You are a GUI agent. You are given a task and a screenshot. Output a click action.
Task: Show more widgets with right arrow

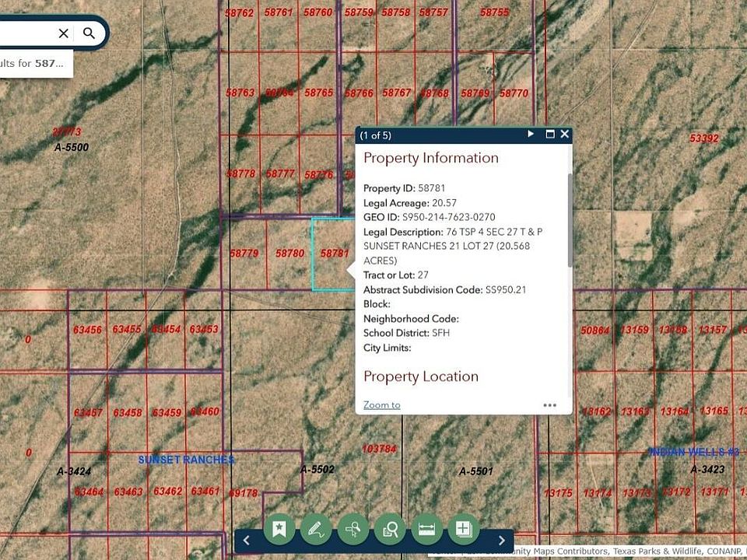point(502,540)
